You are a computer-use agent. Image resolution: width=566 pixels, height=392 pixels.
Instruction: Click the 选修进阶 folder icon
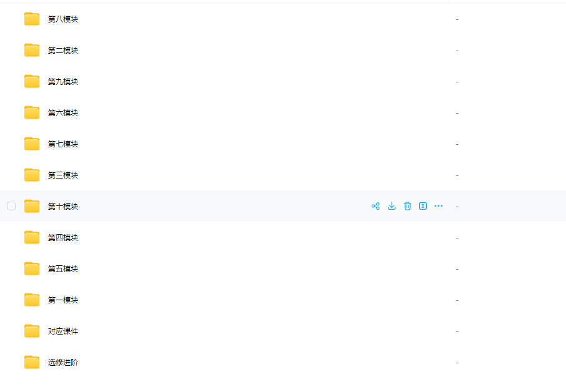click(x=32, y=362)
